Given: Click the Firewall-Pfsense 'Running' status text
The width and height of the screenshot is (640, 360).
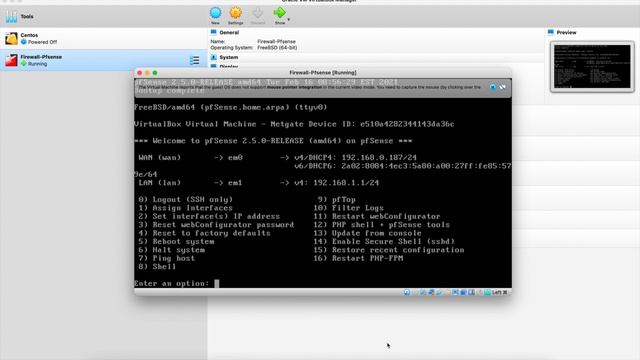Looking at the screenshot, I should 38,64.
